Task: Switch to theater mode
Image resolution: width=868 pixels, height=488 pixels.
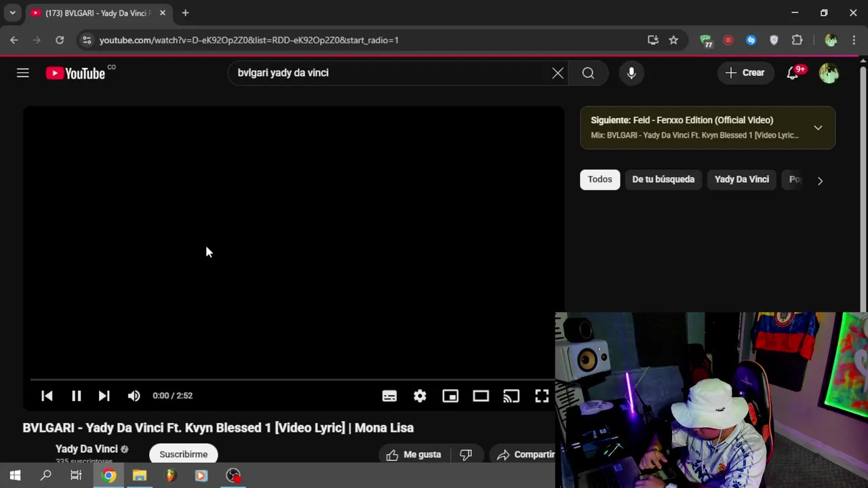Action: [x=481, y=396]
